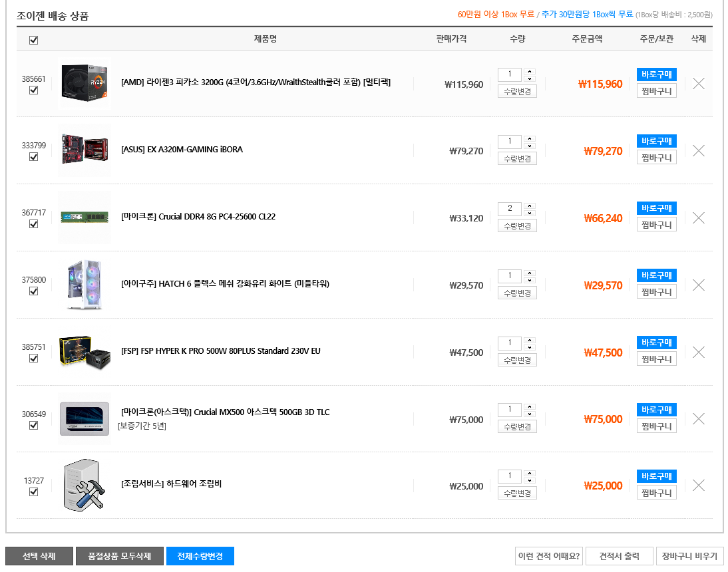Remove the AMD Ryzen 3200G item with X
728x572 pixels.
[698, 84]
